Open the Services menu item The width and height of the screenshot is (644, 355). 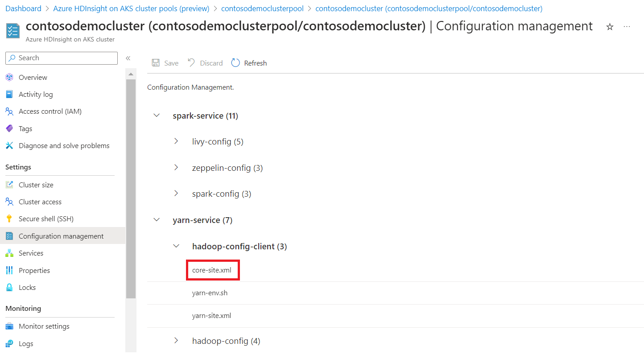tap(31, 253)
